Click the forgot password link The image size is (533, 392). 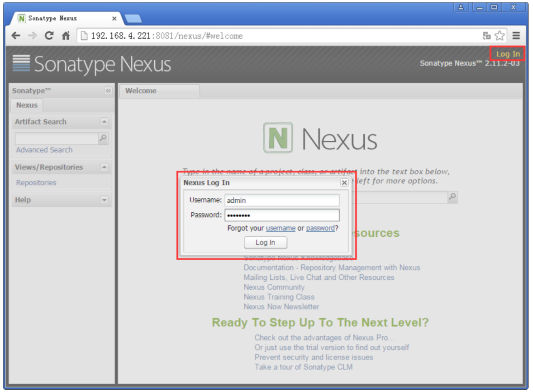click(x=320, y=228)
